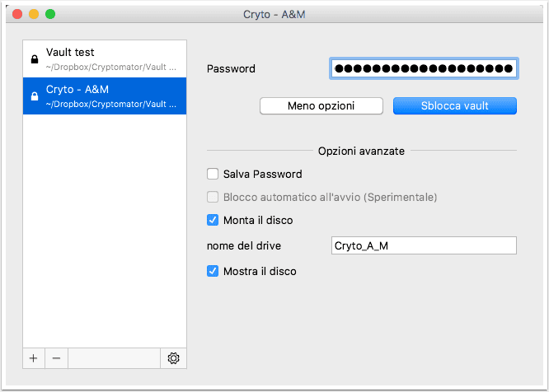The width and height of the screenshot is (549, 392).
Task: Click the Password label text
Action: pos(231,69)
